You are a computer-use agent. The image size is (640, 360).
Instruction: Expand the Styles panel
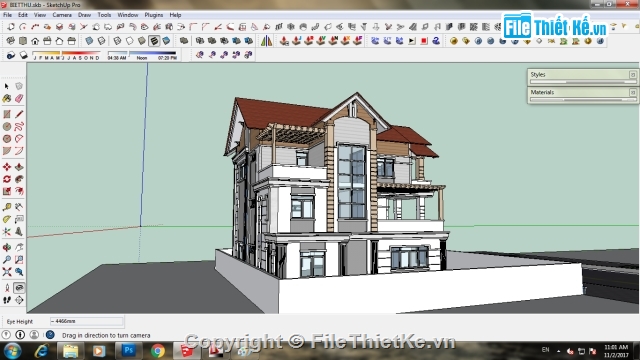point(582,75)
